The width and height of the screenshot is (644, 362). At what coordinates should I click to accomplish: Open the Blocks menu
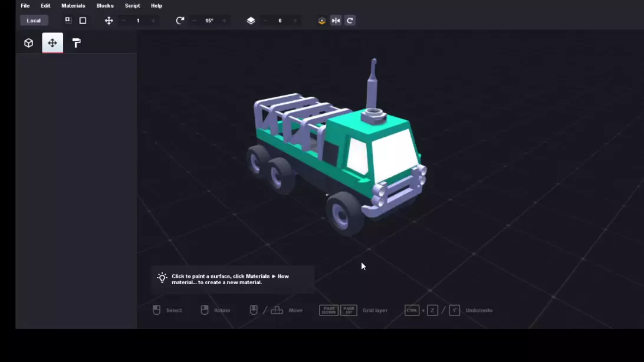click(105, 6)
